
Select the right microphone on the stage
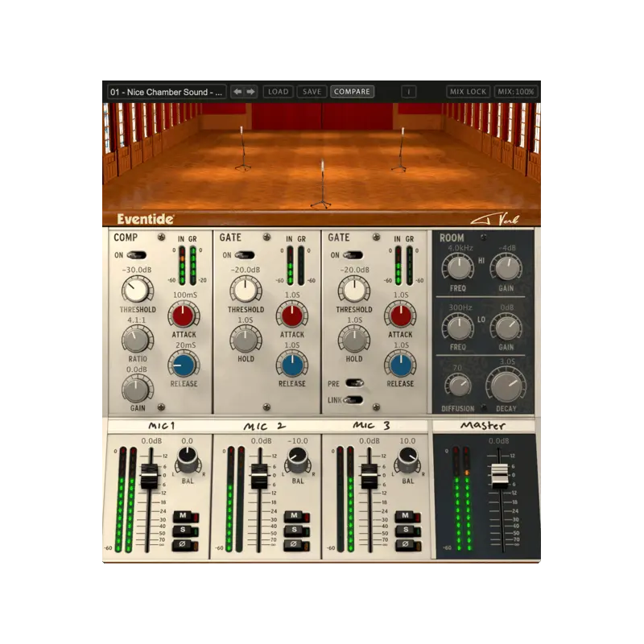tap(400, 149)
